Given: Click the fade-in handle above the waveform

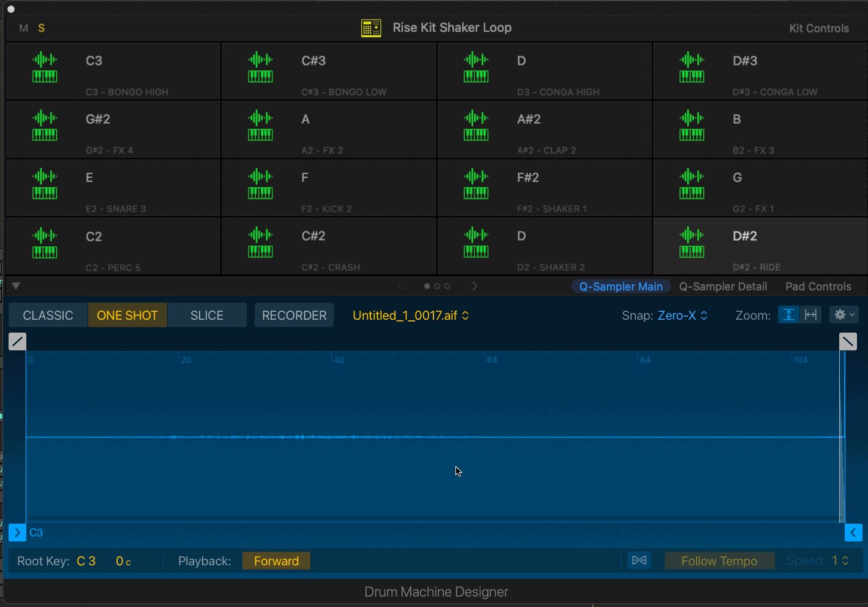Looking at the screenshot, I should 17,341.
